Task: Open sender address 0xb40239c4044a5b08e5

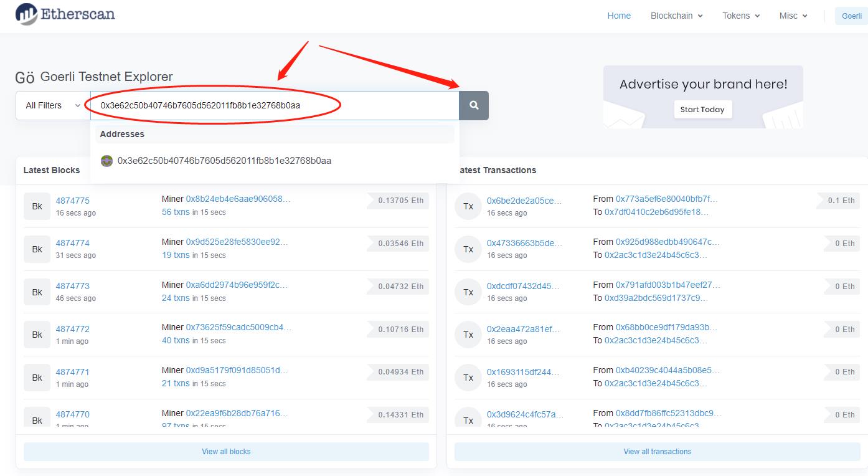Action: [x=668, y=370]
